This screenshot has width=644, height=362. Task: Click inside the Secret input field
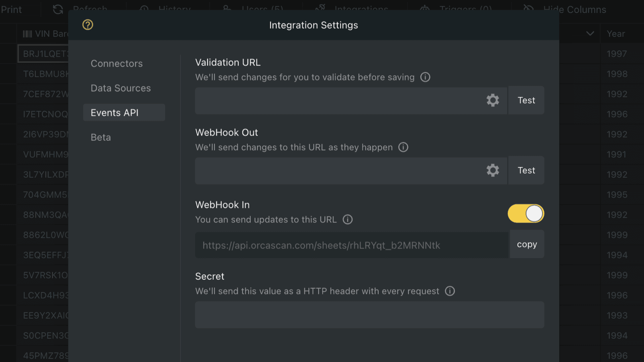pos(369,315)
